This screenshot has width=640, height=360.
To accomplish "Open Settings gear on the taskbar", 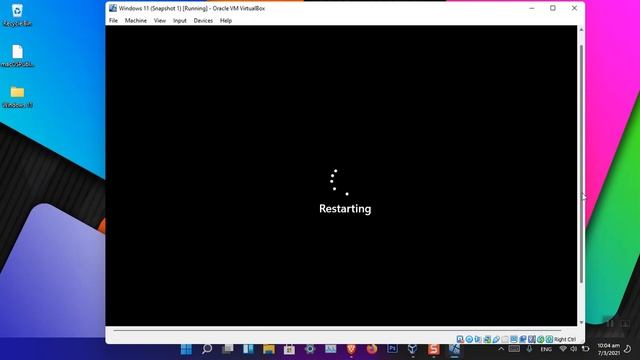I will 310,349.
